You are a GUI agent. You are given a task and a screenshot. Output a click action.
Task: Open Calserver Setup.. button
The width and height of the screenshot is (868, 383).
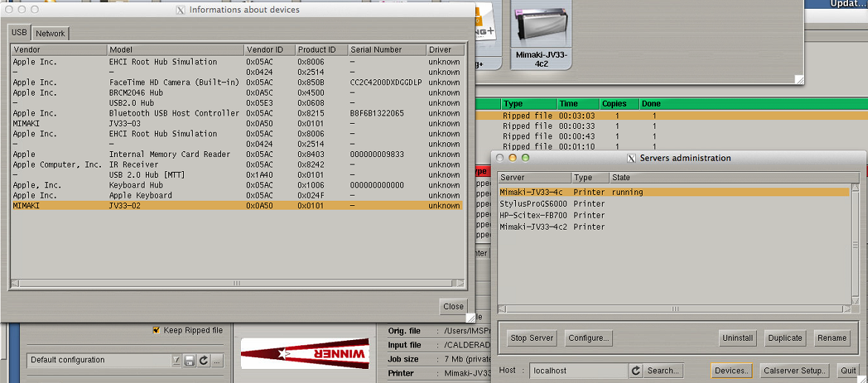coord(795,371)
